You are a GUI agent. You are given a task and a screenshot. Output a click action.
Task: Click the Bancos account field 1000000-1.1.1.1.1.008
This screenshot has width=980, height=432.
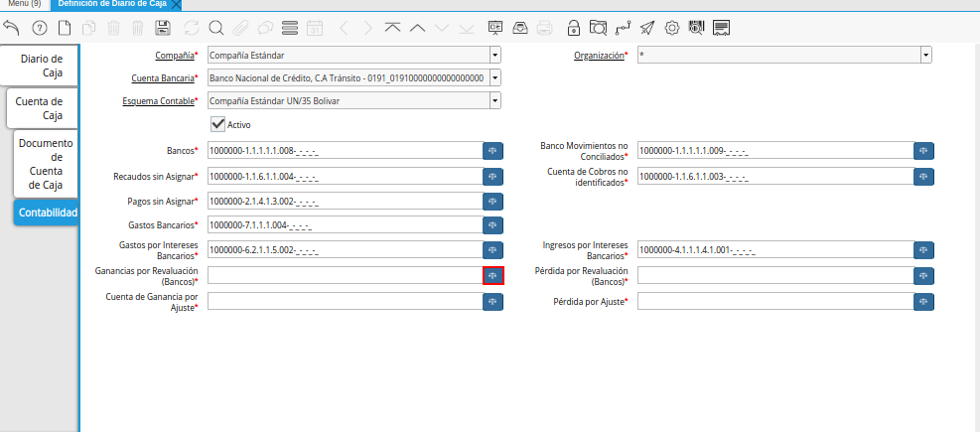pos(345,151)
